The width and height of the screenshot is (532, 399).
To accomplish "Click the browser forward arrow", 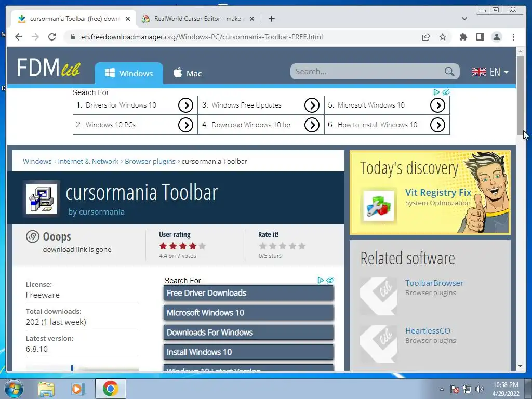I will pyautogui.click(x=35, y=37).
